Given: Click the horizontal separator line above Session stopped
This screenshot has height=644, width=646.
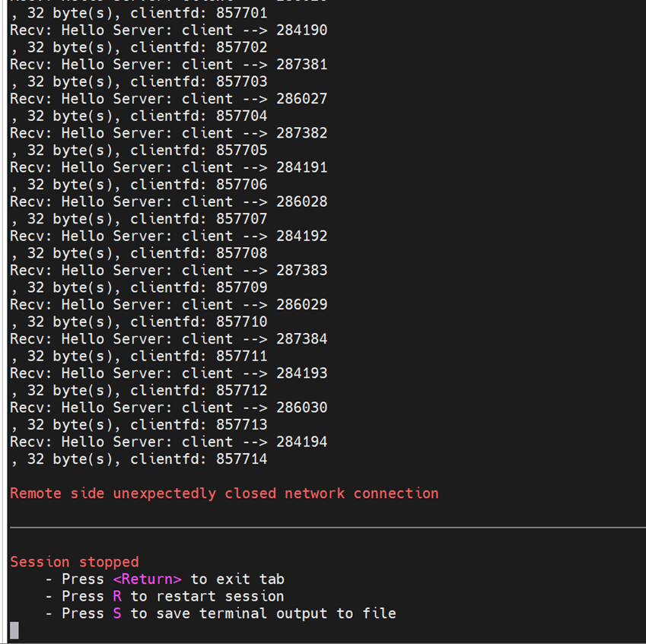Looking at the screenshot, I should [x=327, y=527].
